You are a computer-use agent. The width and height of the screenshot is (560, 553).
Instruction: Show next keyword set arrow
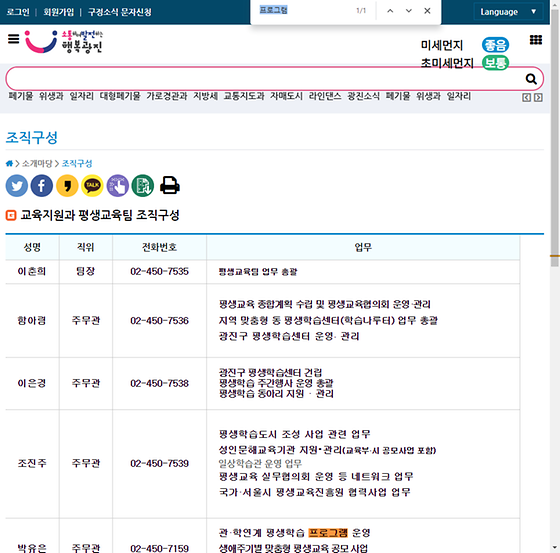538,98
